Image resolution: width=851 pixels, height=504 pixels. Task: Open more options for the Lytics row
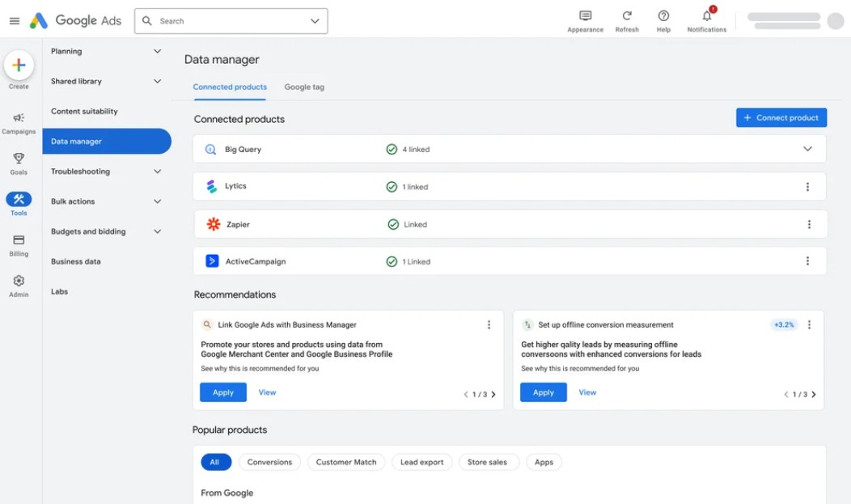(807, 187)
